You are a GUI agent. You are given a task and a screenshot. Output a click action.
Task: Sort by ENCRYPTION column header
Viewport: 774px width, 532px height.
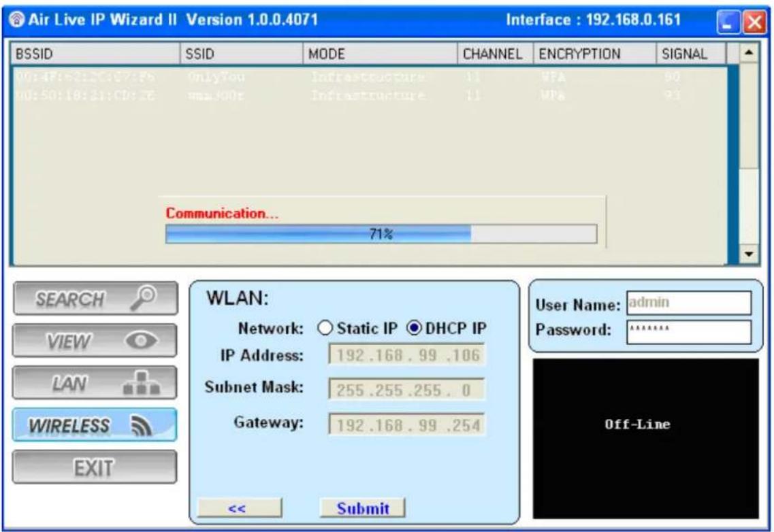594,54
